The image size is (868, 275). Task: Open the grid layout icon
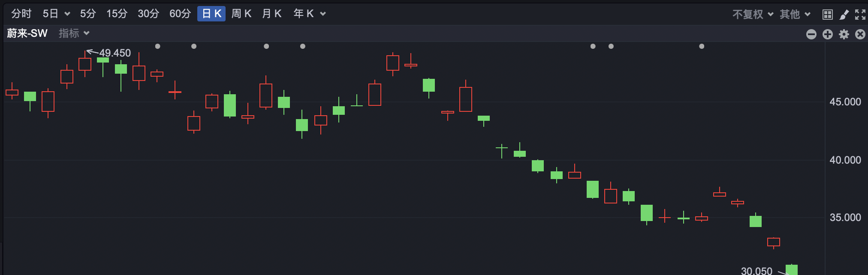tap(828, 15)
